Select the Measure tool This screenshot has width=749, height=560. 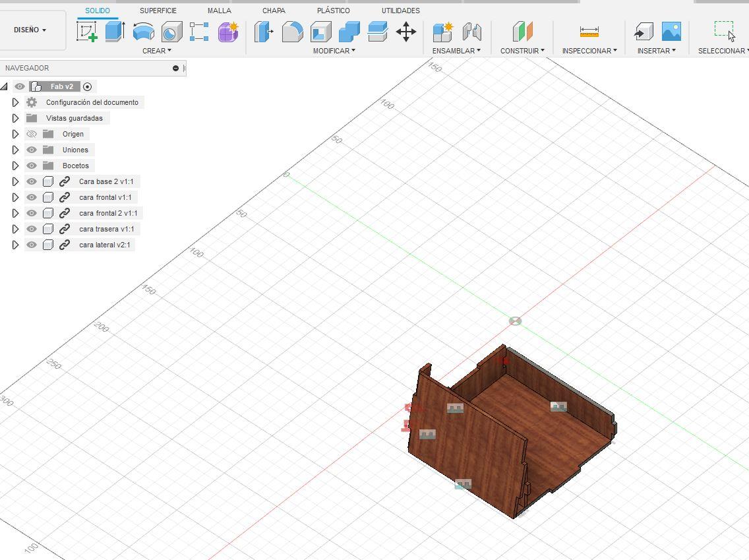(x=589, y=32)
